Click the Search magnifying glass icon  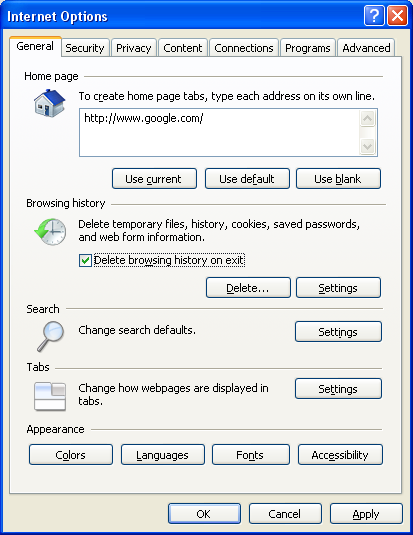point(51,336)
